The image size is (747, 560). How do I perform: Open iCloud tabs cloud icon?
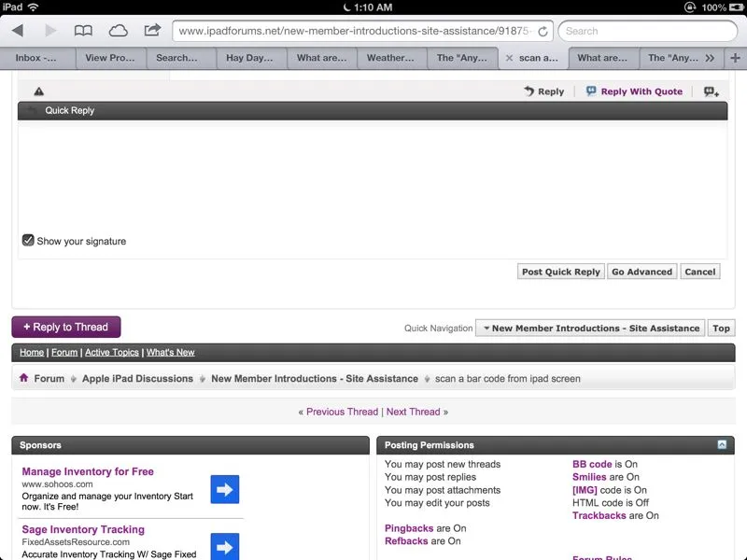click(x=118, y=31)
